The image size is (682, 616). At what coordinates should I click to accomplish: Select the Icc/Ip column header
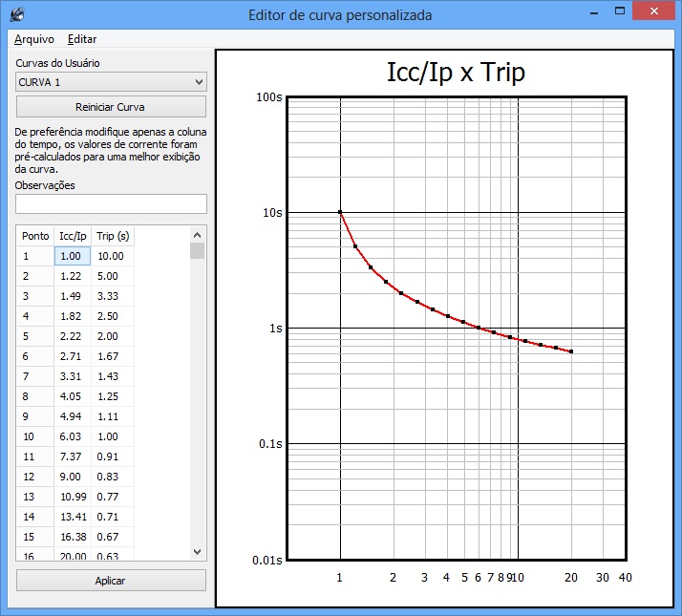coord(73,236)
